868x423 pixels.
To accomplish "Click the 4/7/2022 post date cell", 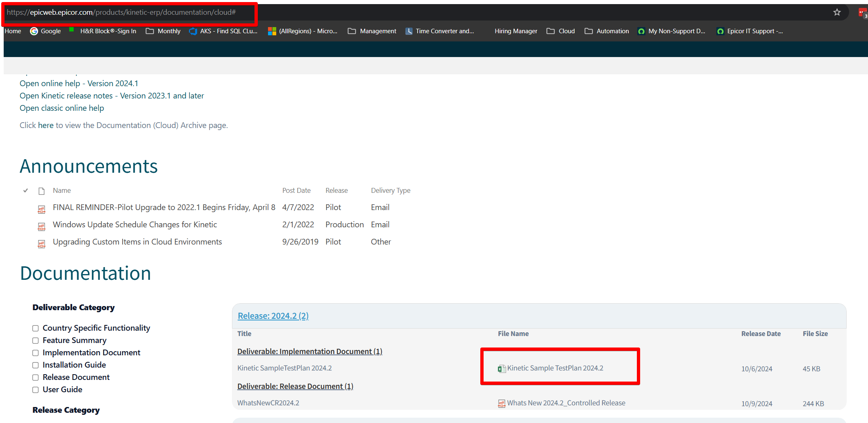I will point(298,207).
